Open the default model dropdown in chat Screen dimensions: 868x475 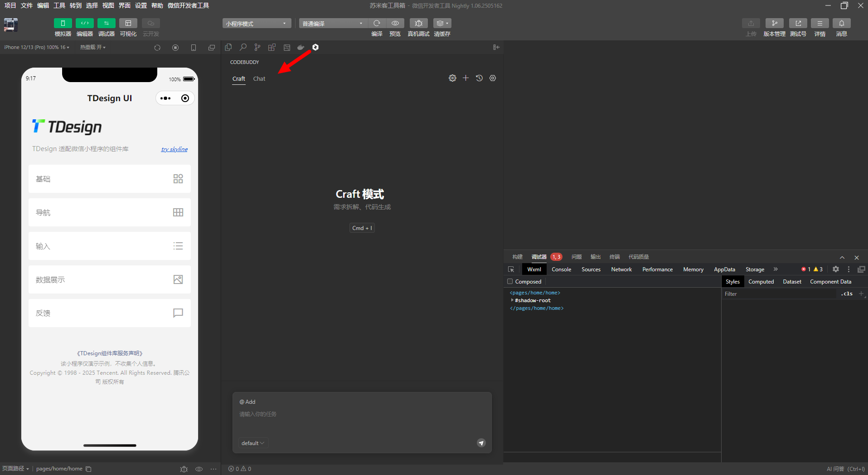pos(253,443)
